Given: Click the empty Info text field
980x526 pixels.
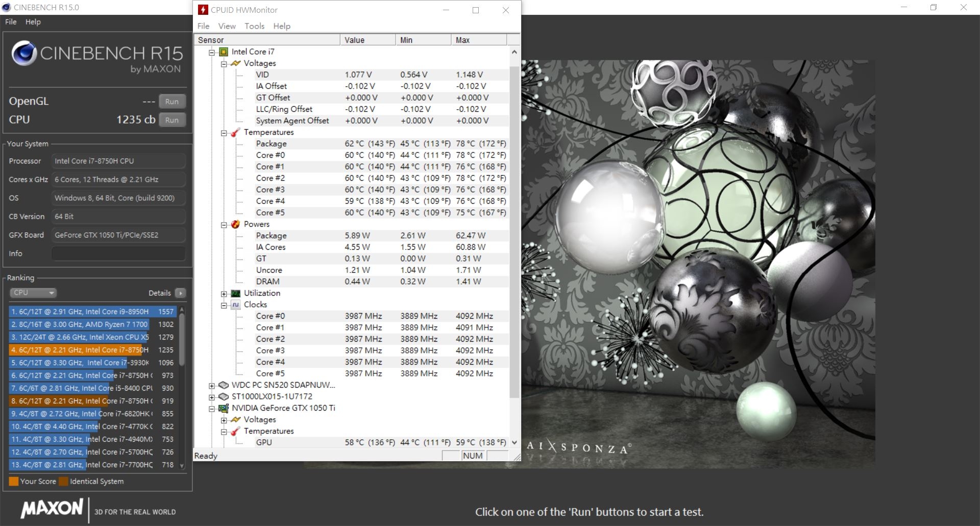Looking at the screenshot, I should (118, 253).
